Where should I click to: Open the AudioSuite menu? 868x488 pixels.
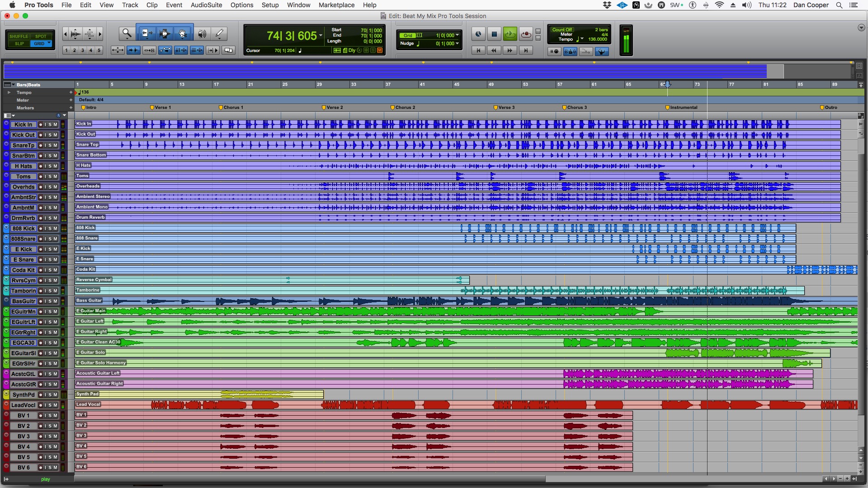tap(206, 5)
